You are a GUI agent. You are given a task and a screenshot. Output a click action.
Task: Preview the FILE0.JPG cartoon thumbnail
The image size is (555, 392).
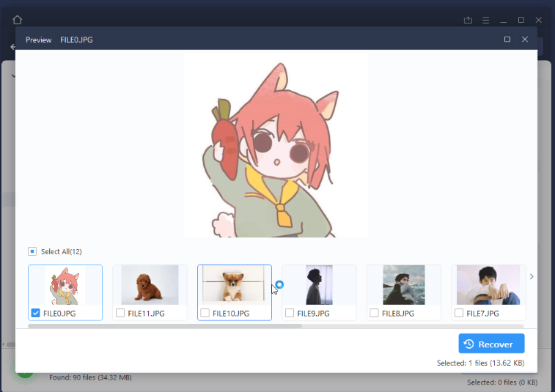65,285
